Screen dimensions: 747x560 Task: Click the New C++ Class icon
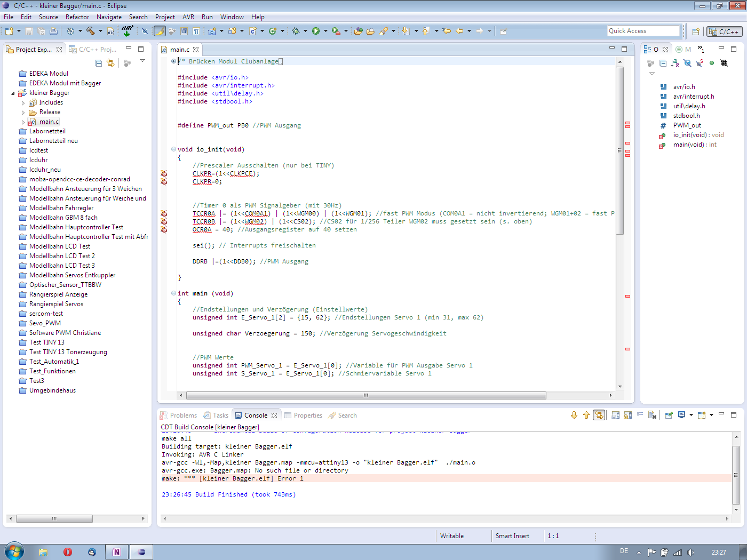(x=273, y=31)
